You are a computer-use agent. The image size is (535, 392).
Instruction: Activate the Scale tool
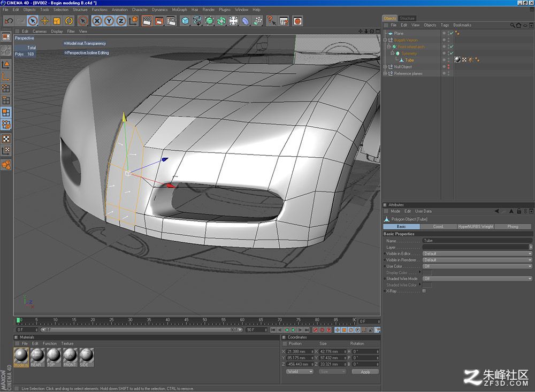coord(57,21)
